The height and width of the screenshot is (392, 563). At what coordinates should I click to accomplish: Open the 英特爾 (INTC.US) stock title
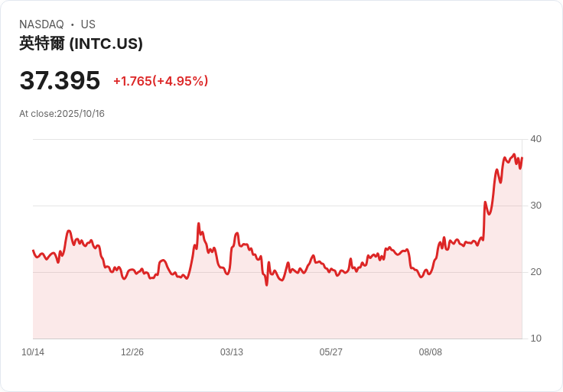[81, 44]
